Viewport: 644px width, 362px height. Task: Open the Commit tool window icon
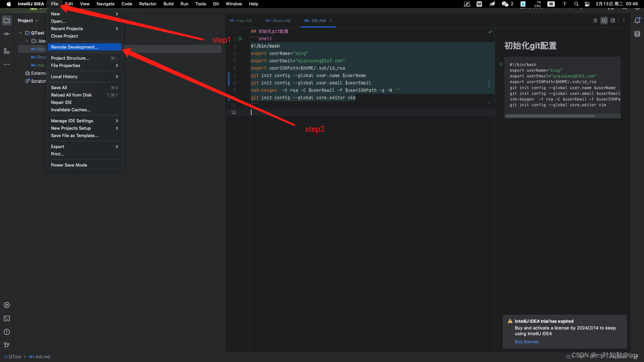(x=7, y=34)
